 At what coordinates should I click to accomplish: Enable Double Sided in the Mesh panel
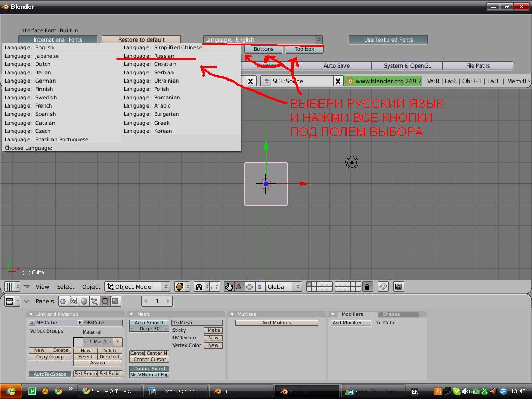coord(149,368)
